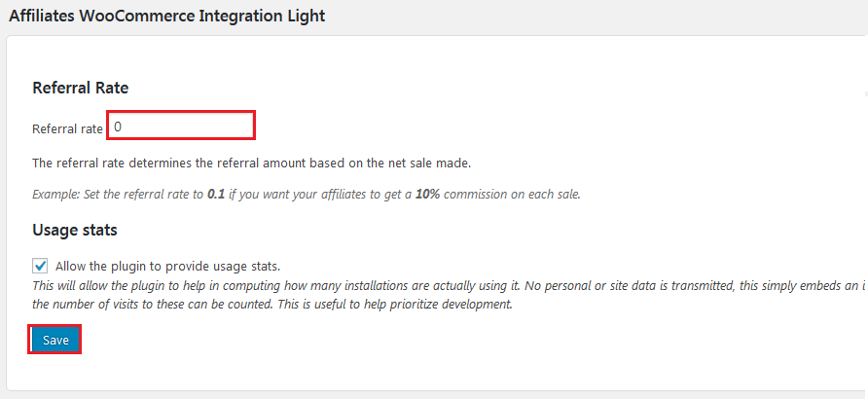
Task: Click the "Affiliates WooCommerce Integration Light" page title
Action: coord(166,16)
